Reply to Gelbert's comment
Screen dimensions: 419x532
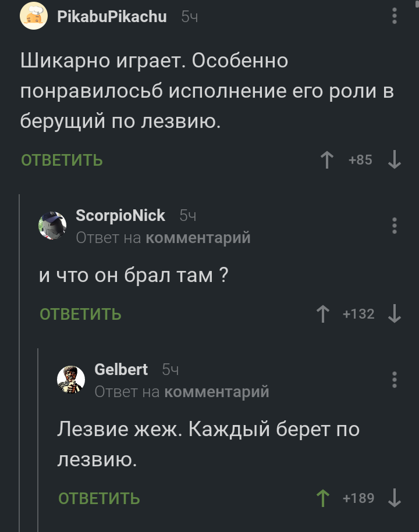(99, 498)
